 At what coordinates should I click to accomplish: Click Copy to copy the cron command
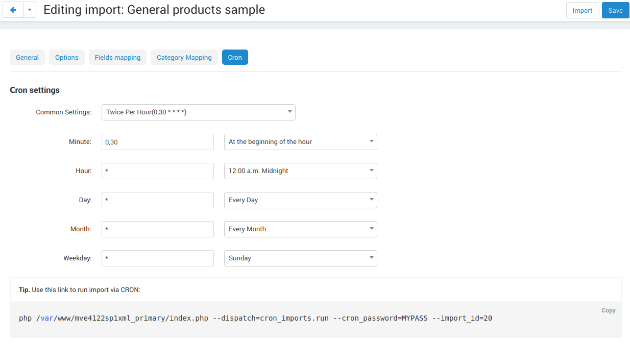[x=608, y=310]
